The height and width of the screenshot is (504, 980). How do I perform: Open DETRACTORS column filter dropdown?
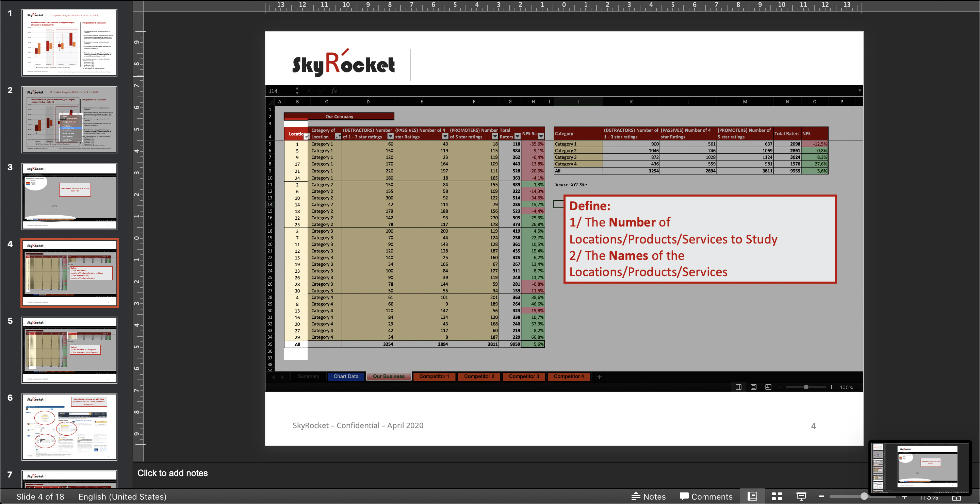click(390, 136)
